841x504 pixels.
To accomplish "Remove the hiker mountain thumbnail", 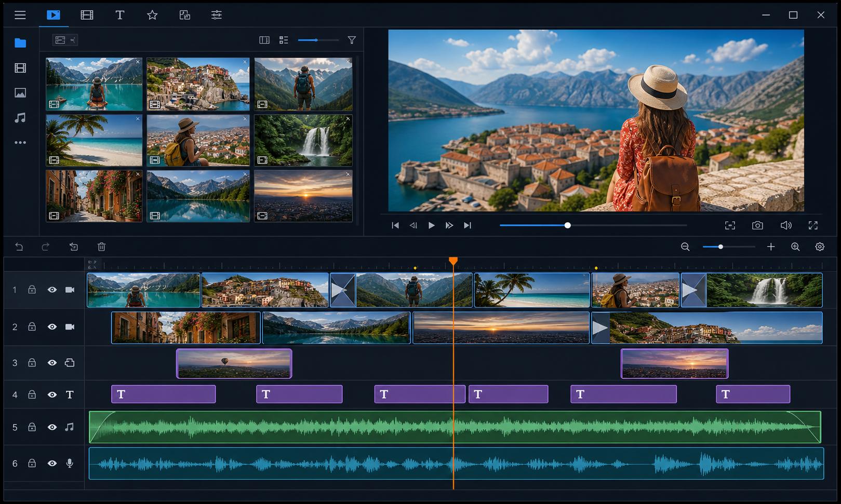I will pos(348,62).
